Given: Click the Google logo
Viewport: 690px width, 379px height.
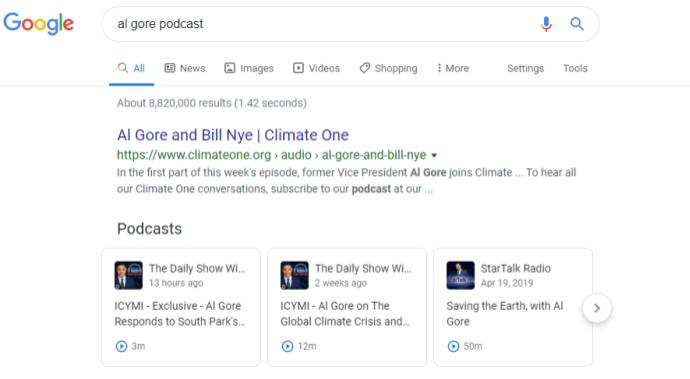Looking at the screenshot, I should pyautogui.click(x=39, y=23).
